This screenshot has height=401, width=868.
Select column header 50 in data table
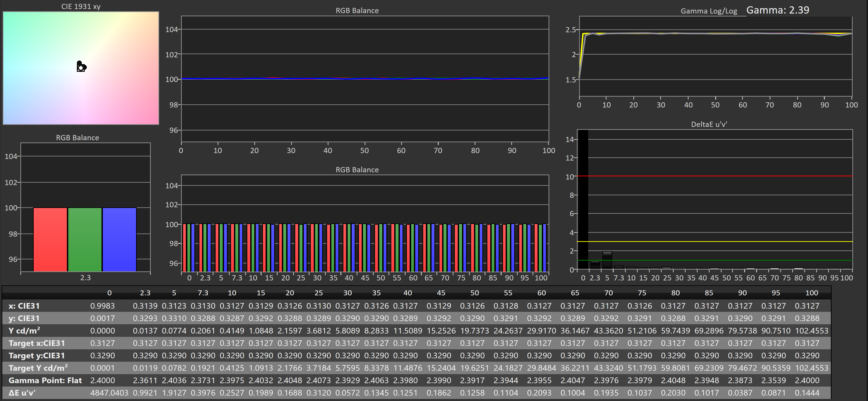point(474,293)
